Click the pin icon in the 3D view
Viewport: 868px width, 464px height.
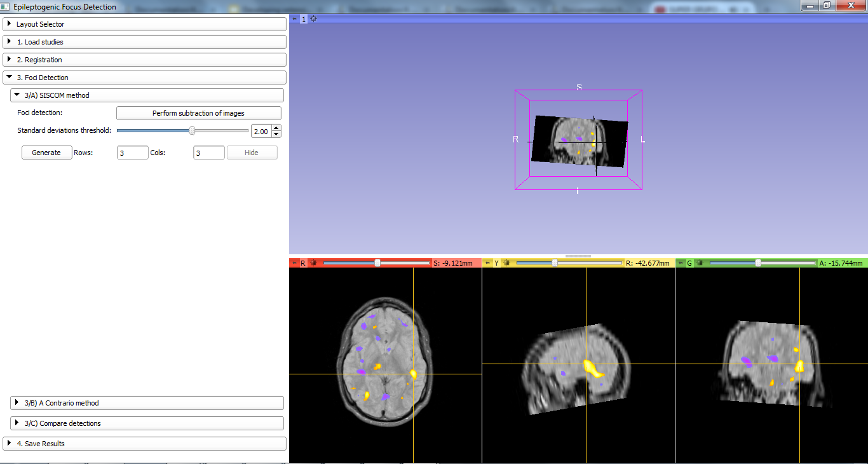click(295, 19)
